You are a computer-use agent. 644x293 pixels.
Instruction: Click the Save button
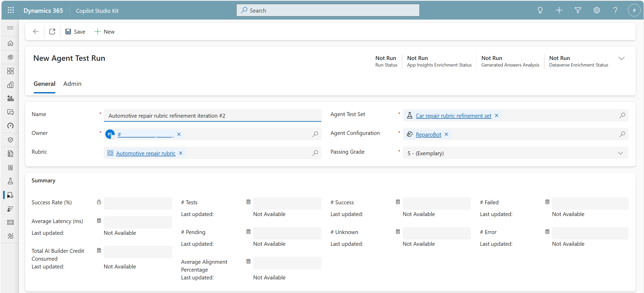[x=75, y=32]
